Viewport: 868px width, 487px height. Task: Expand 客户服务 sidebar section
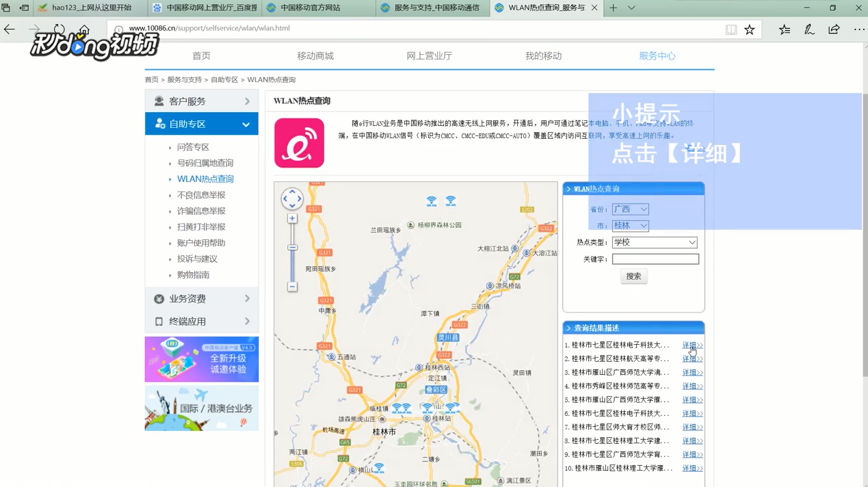(202, 101)
